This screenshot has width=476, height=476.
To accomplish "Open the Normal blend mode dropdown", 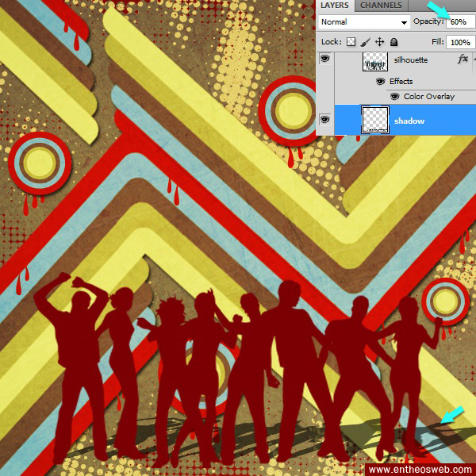I will 364,22.
